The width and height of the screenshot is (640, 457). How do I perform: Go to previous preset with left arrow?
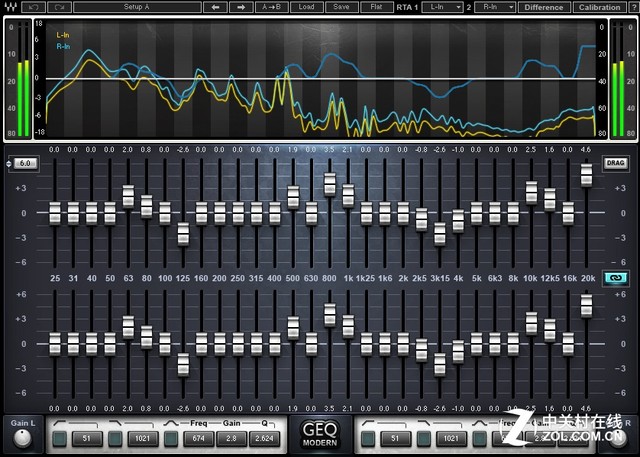[215, 7]
